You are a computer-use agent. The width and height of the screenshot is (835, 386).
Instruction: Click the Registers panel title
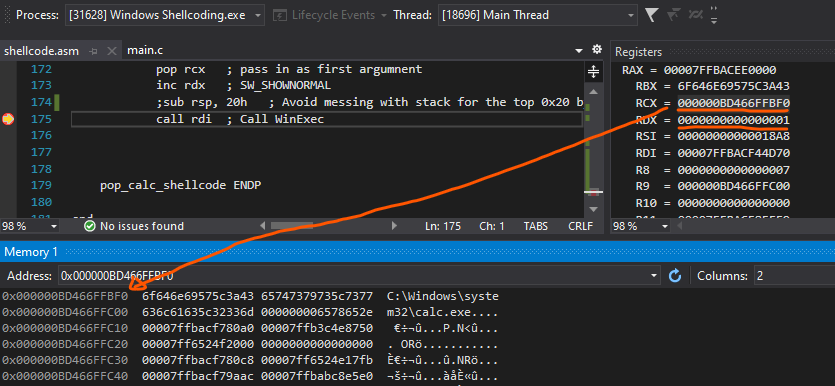638,52
